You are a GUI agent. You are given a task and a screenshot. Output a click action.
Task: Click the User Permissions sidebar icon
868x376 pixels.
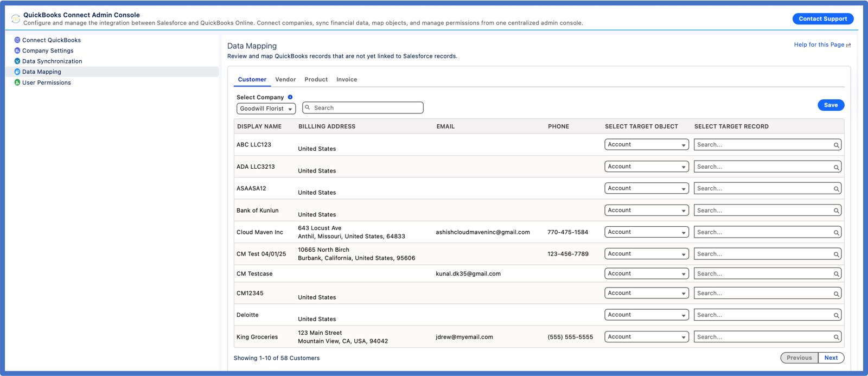[17, 82]
